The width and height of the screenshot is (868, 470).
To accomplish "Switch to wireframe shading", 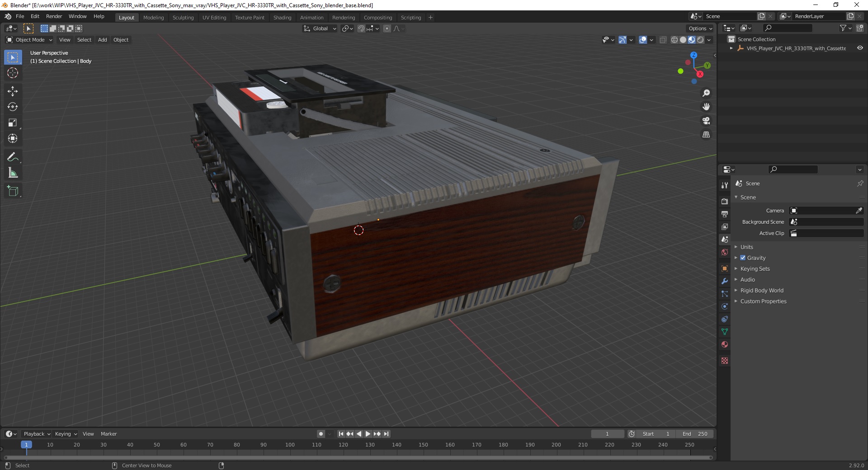I will (x=675, y=40).
